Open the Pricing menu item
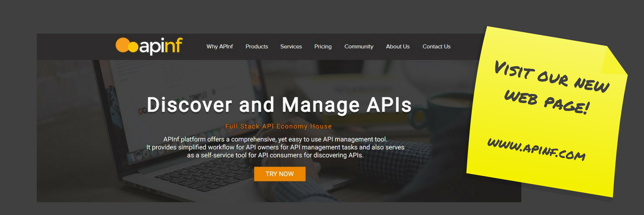Image resolution: width=644 pixels, height=215 pixels. tap(323, 46)
